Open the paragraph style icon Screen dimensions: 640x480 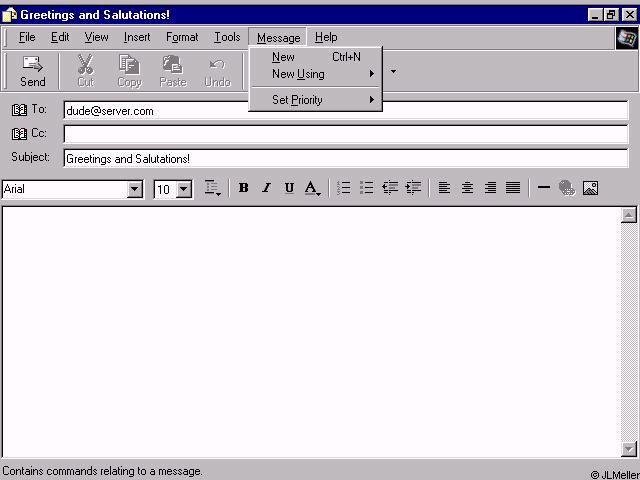click(x=212, y=188)
